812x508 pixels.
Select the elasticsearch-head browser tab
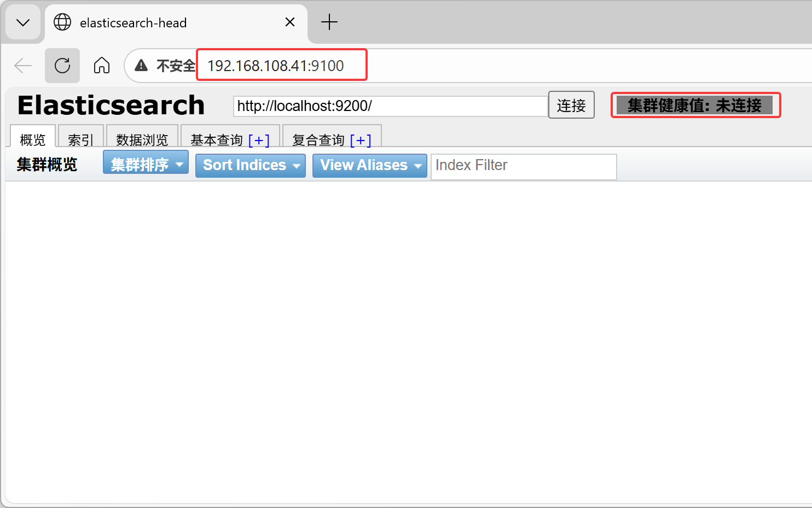pyautogui.click(x=176, y=22)
